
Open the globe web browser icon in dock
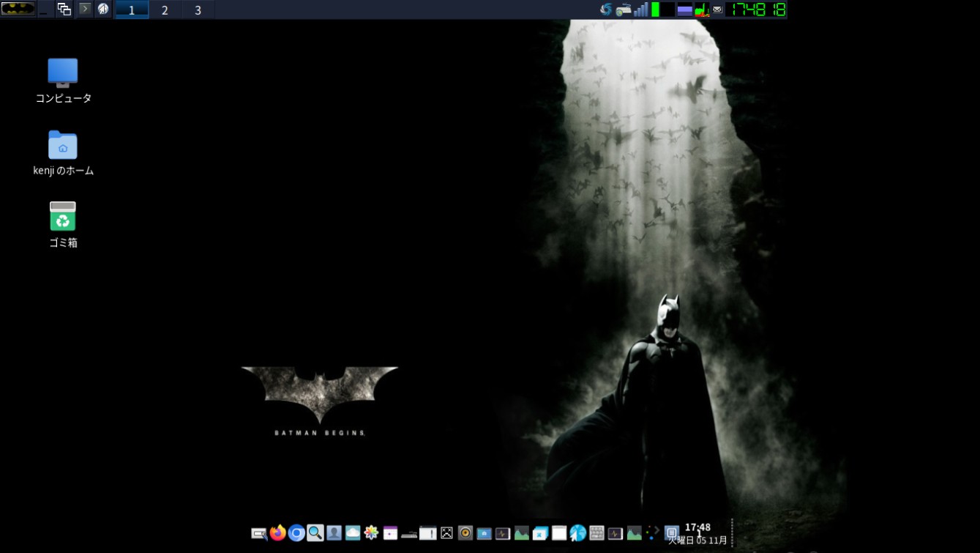(x=577, y=533)
